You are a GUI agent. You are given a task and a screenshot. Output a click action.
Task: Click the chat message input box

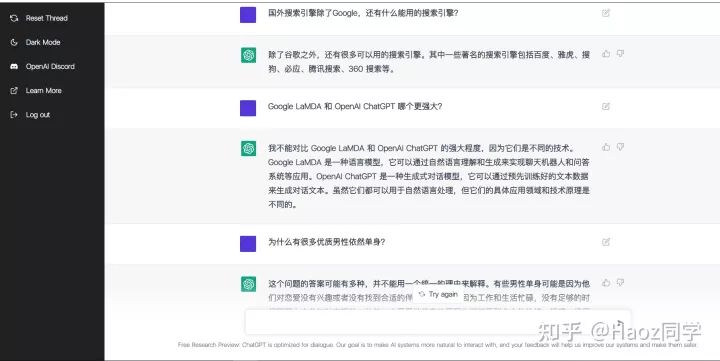pos(438,322)
